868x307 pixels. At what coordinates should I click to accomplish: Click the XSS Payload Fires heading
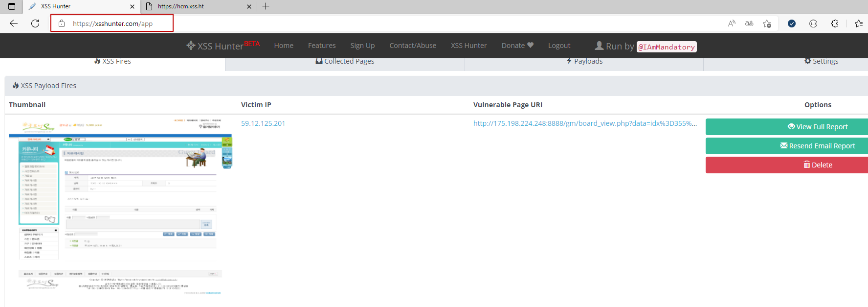[45, 86]
